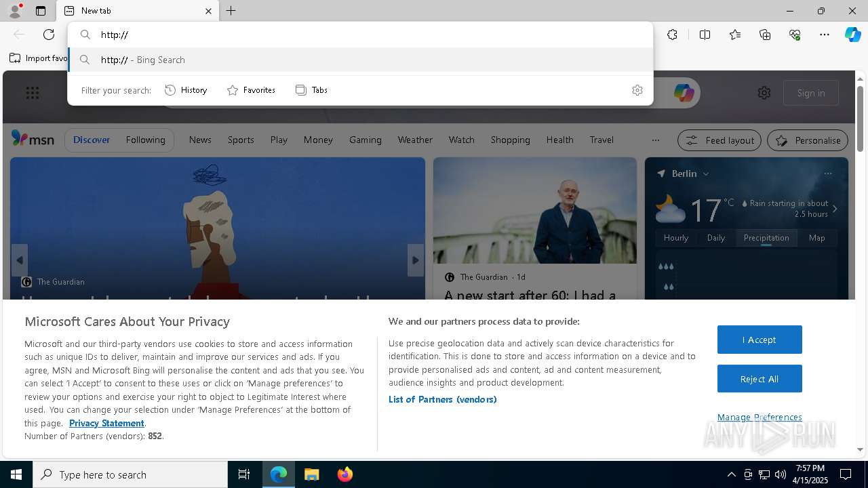
Task: Open the Weather category
Action: pyautogui.click(x=415, y=140)
